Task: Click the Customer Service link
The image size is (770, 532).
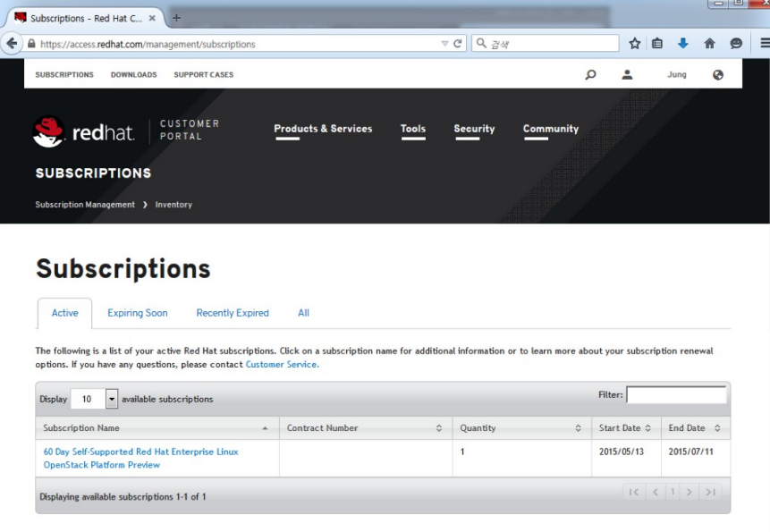Action: pyautogui.click(x=283, y=365)
